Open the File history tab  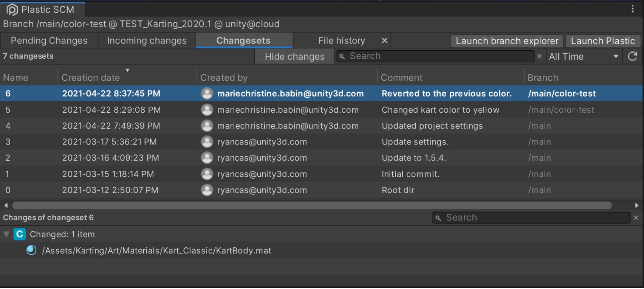[x=342, y=40]
